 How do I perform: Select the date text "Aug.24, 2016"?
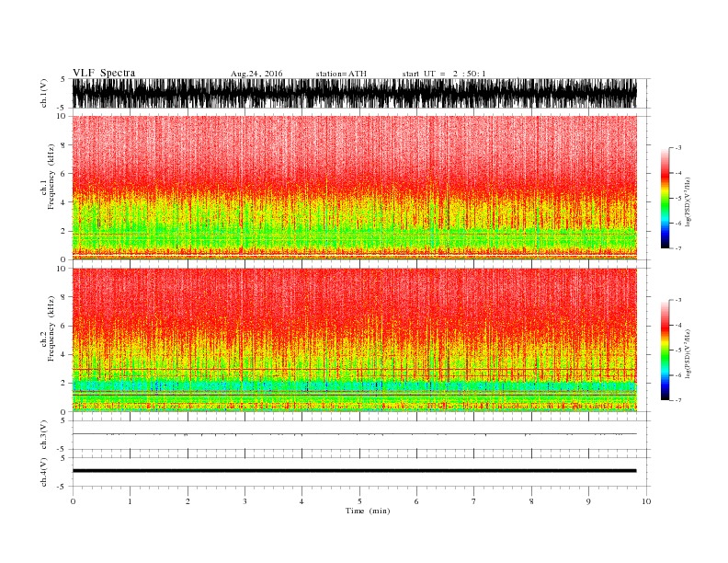[256, 74]
